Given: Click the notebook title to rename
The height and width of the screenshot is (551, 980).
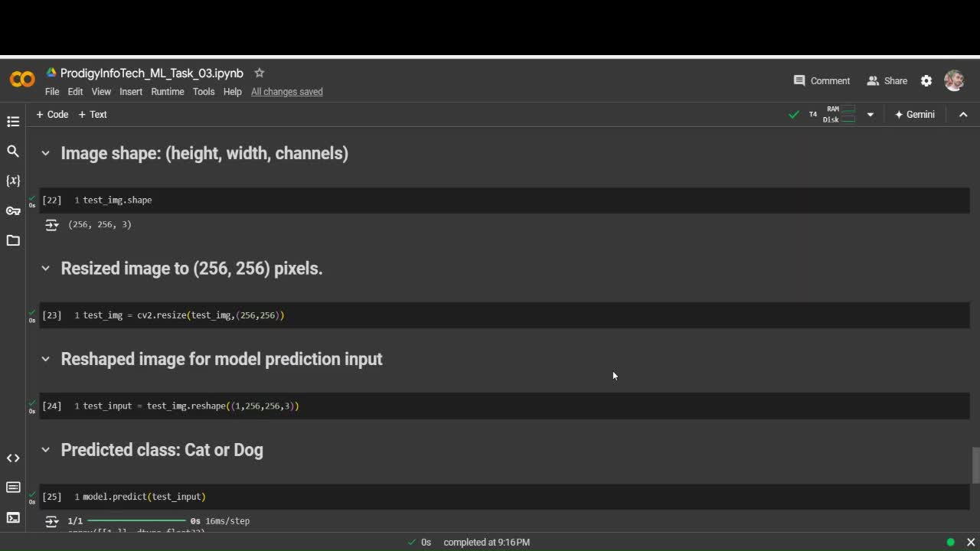Looking at the screenshot, I should [x=152, y=73].
